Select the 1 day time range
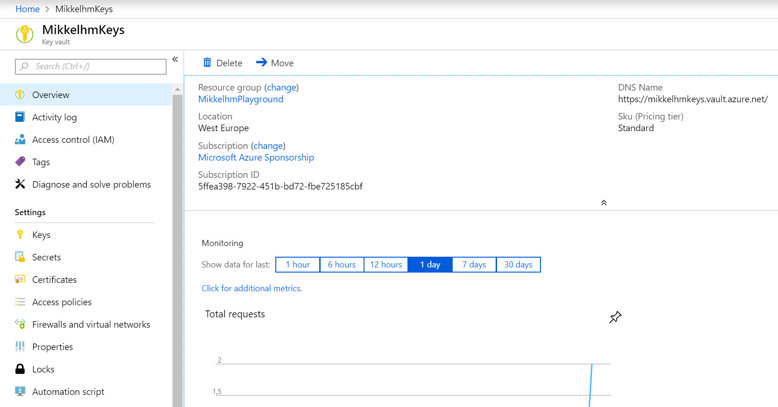778x407 pixels. tap(430, 265)
